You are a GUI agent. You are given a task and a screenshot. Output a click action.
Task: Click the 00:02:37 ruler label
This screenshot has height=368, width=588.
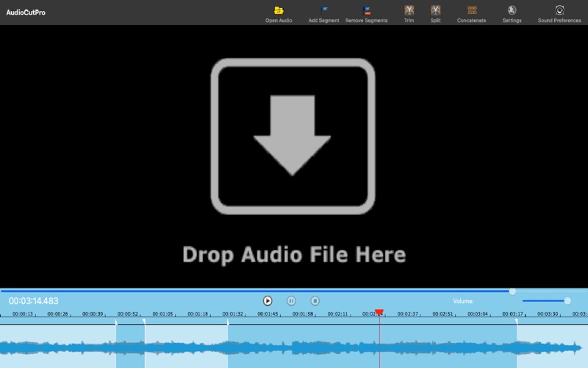[408, 314]
